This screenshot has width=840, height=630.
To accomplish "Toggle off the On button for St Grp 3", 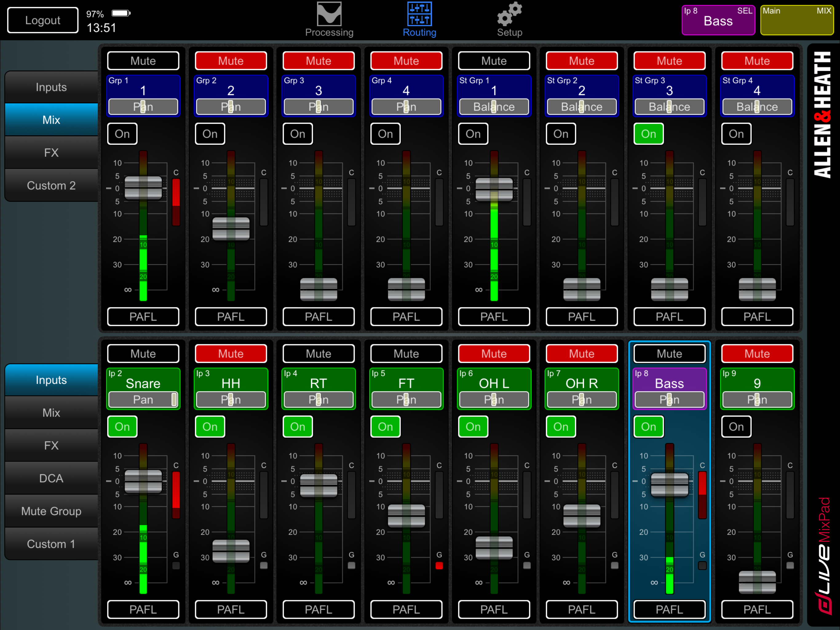I will [x=648, y=134].
